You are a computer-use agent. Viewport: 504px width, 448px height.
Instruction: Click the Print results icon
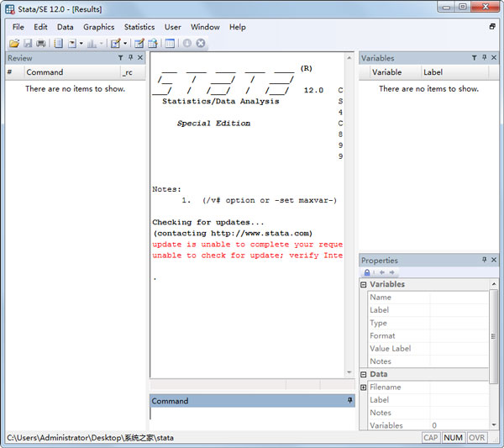[x=41, y=43]
